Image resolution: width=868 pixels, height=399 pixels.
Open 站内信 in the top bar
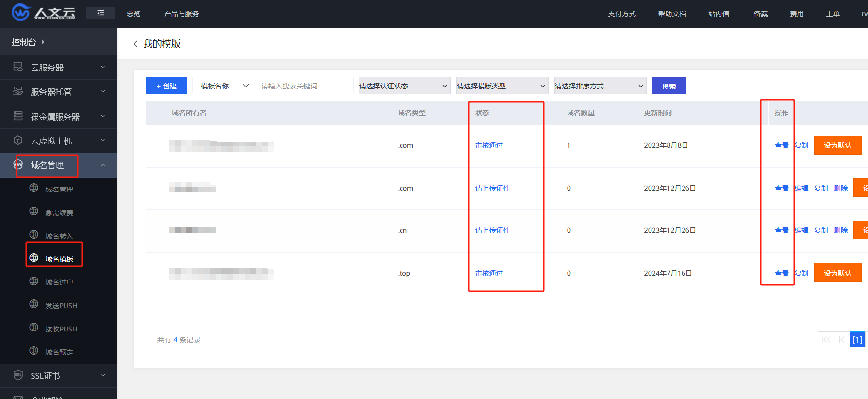pyautogui.click(x=718, y=14)
